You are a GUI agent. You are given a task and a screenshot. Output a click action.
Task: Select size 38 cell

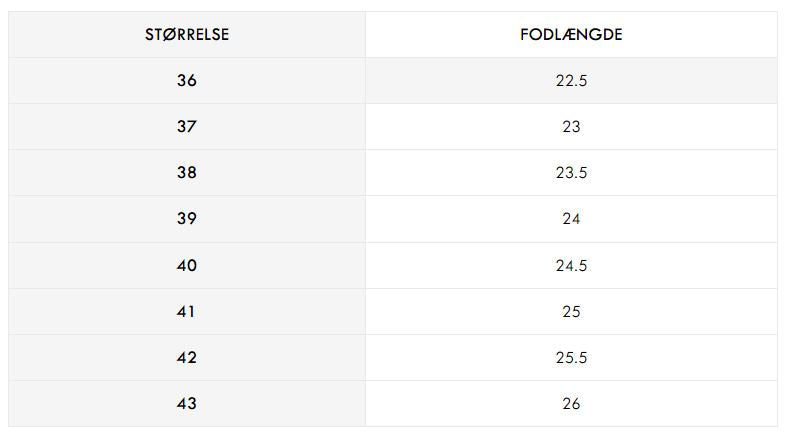187,173
